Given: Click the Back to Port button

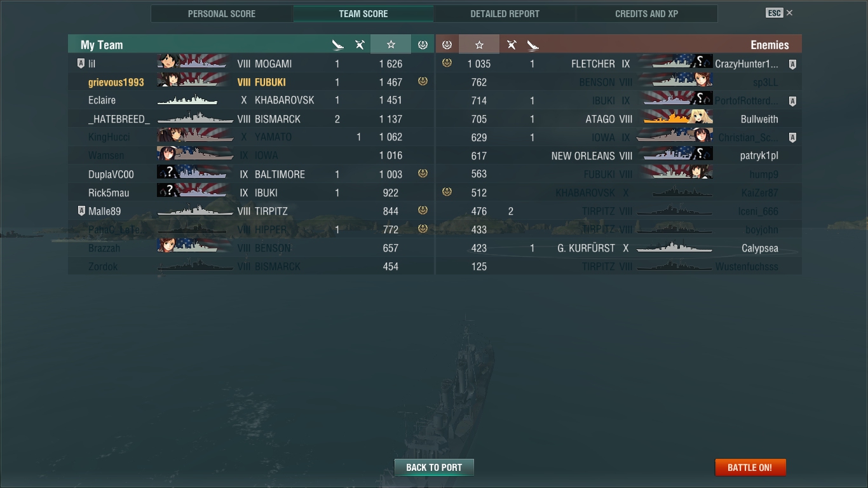Looking at the screenshot, I should click(434, 467).
